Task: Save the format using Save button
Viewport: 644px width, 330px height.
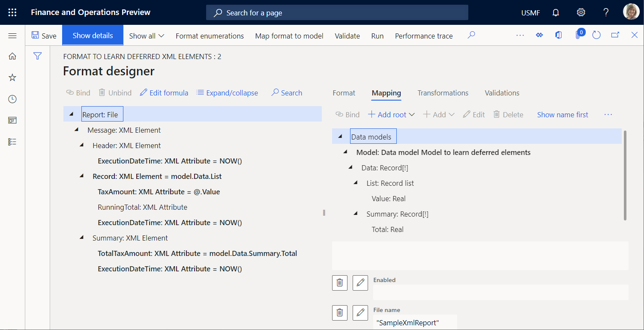Action: point(44,36)
